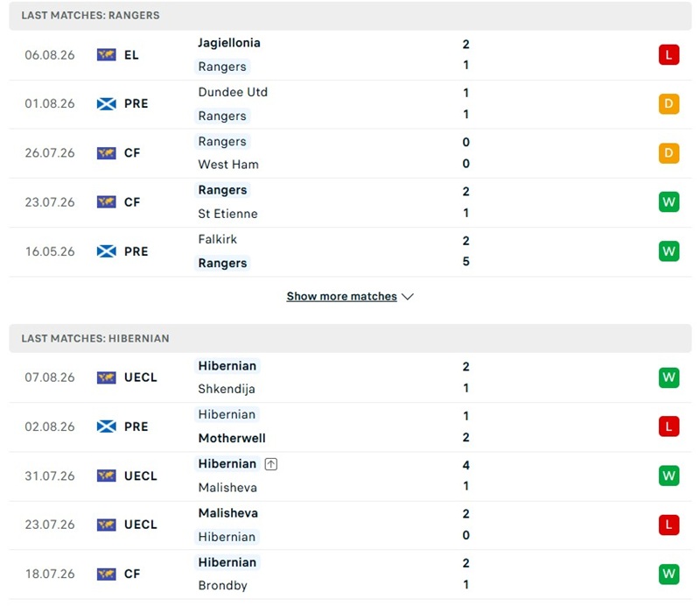This screenshot has height=606, width=700.
Task: Click the advancing arrow icon beside Hibernian
Action: 270,464
